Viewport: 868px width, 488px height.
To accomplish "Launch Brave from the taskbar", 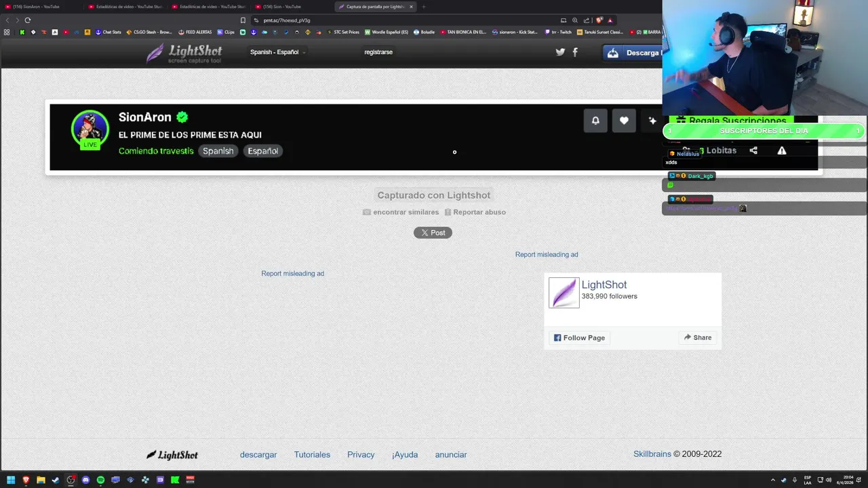I will 26,480.
